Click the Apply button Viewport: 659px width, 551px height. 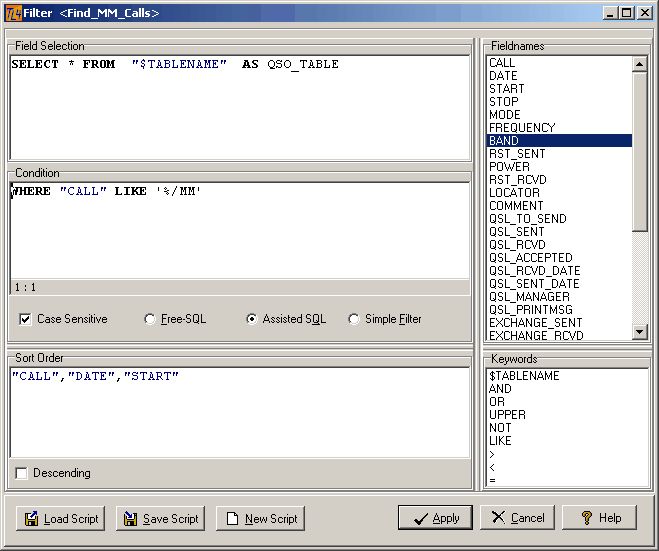[435, 517]
